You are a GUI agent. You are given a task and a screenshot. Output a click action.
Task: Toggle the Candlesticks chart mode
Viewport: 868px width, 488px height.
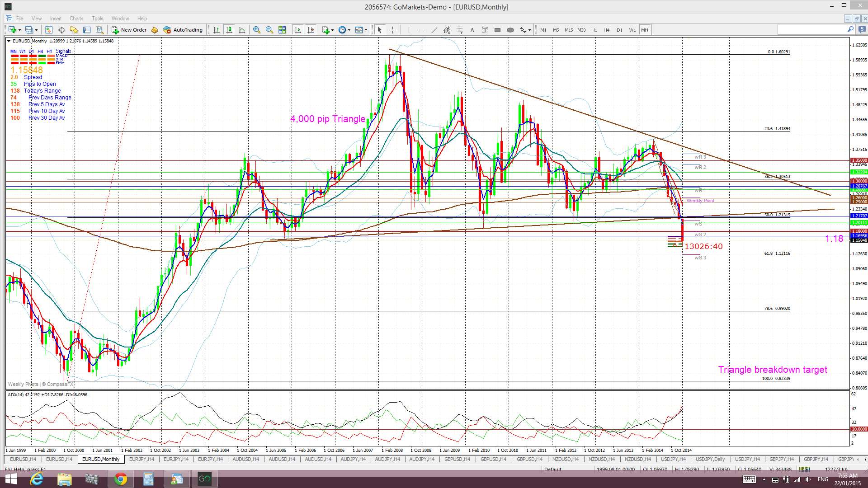coord(229,30)
